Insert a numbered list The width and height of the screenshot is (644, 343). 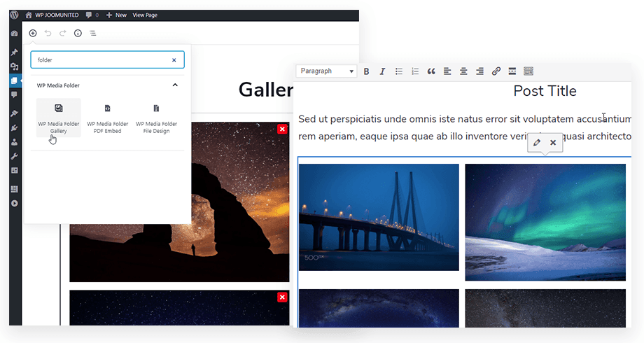415,71
